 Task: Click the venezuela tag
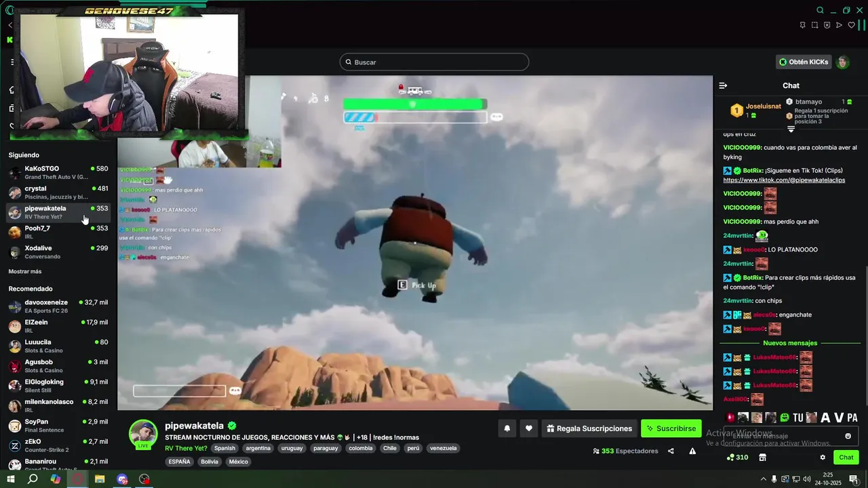point(443,448)
